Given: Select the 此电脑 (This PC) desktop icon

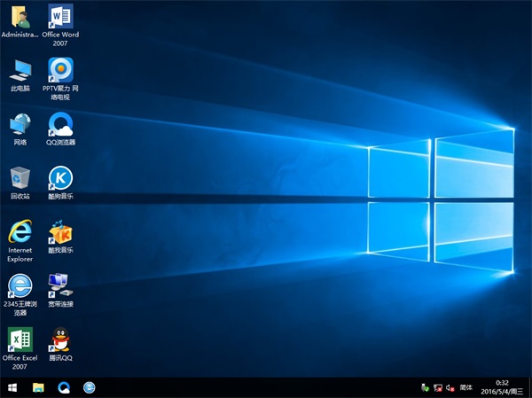Looking at the screenshot, I should click(20, 70).
